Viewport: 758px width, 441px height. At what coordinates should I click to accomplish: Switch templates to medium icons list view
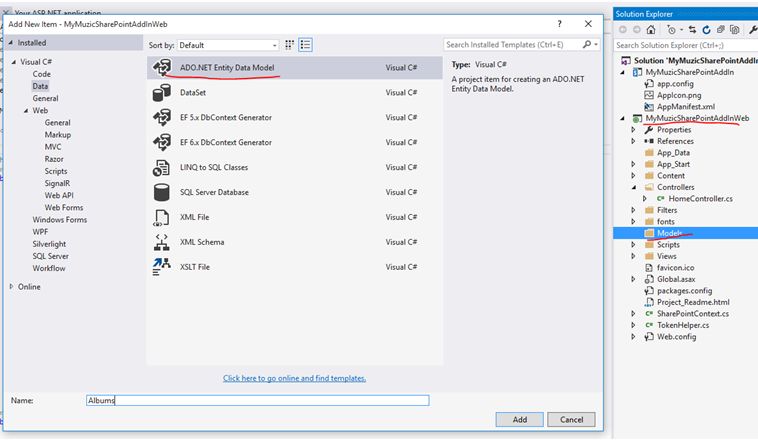[x=305, y=45]
